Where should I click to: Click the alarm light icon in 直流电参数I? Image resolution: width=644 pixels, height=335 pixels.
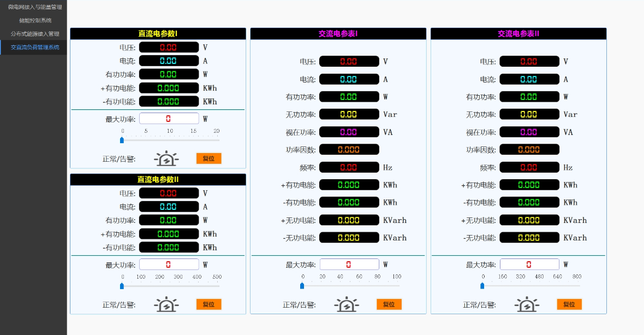pos(166,159)
